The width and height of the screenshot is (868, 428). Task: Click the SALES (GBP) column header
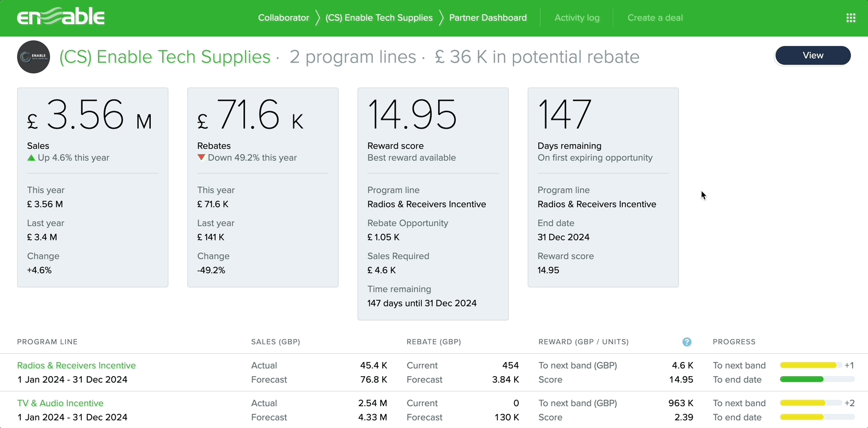coord(276,342)
